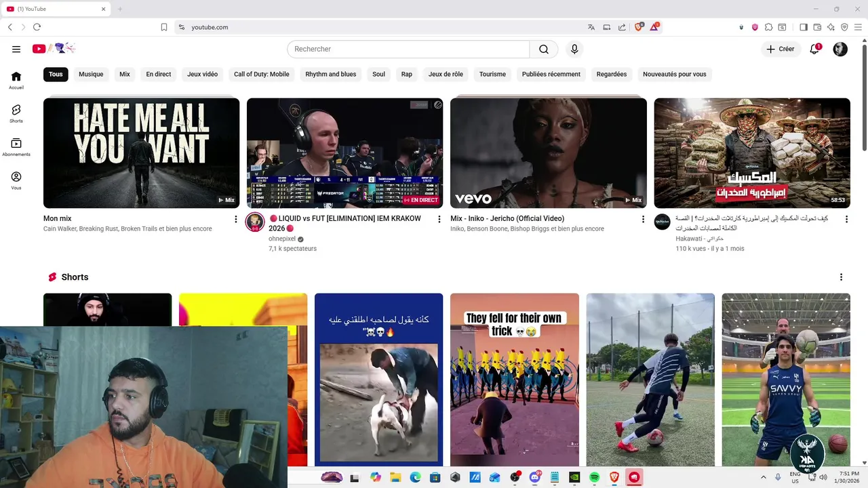Click the translate page icon
Viewport: 868px width, 488px height.
click(x=591, y=27)
